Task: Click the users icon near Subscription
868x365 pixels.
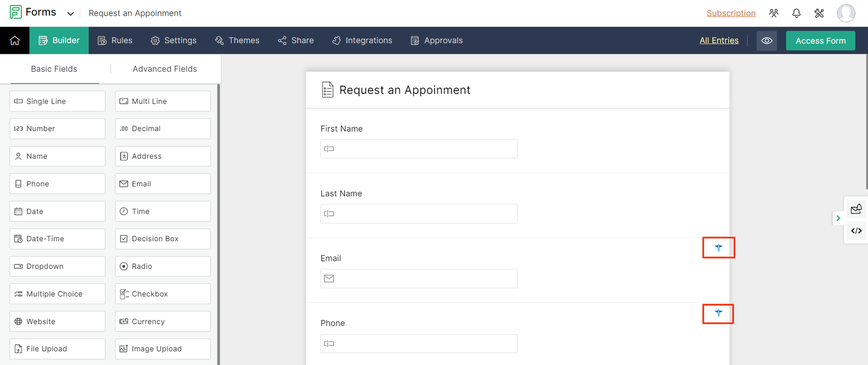Action: pos(774,13)
